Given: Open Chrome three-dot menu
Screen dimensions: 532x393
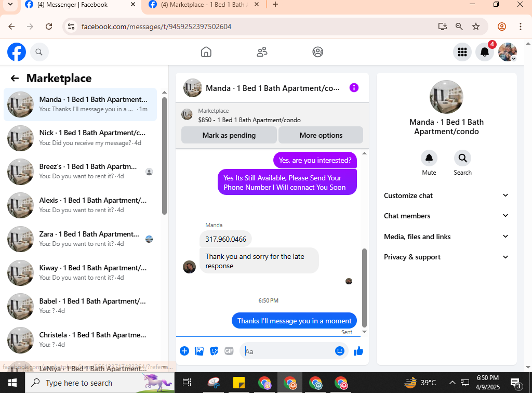Looking at the screenshot, I should pyautogui.click(x=521, y=27).
